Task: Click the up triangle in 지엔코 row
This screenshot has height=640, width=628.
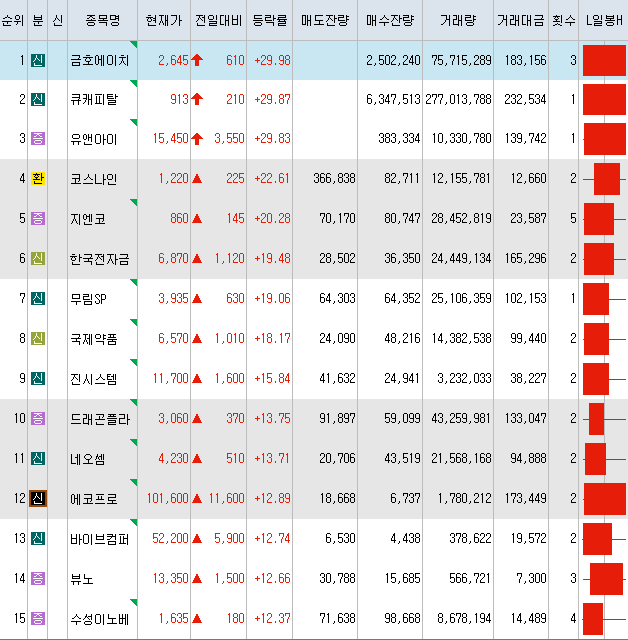Action: [197, 218]
